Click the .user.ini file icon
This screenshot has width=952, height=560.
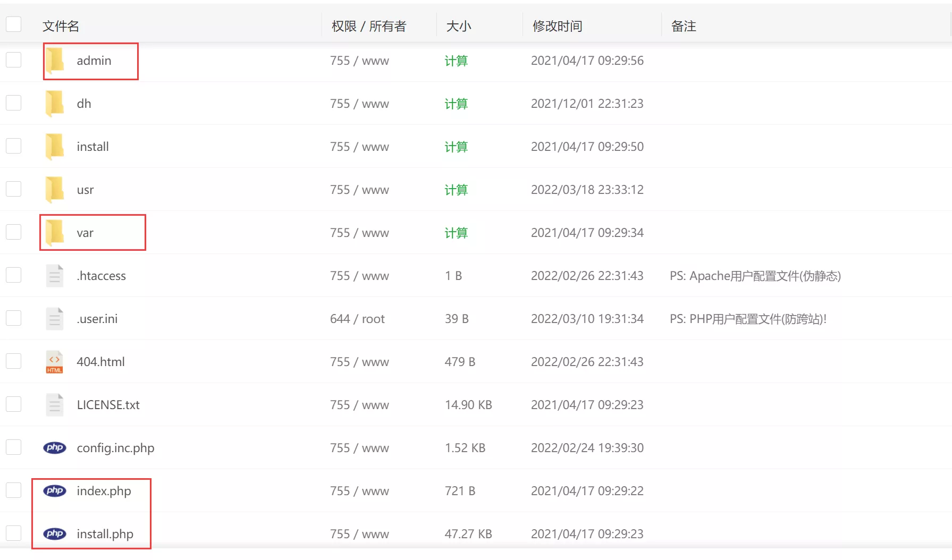point(55,318)
